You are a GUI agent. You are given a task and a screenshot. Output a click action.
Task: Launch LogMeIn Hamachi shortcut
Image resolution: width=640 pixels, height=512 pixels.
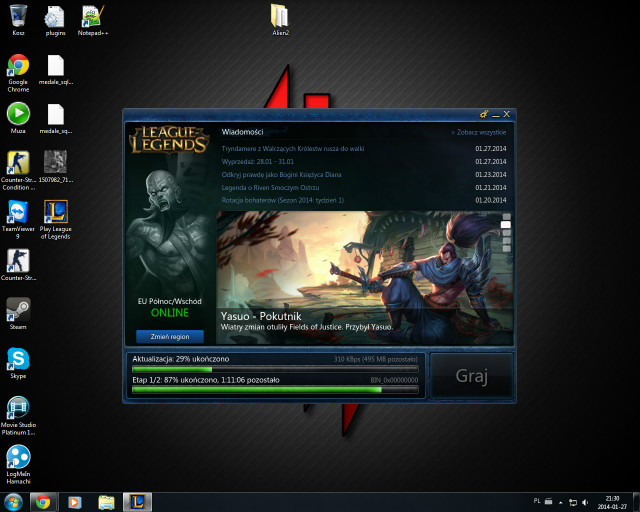click(x=18, y=464)
